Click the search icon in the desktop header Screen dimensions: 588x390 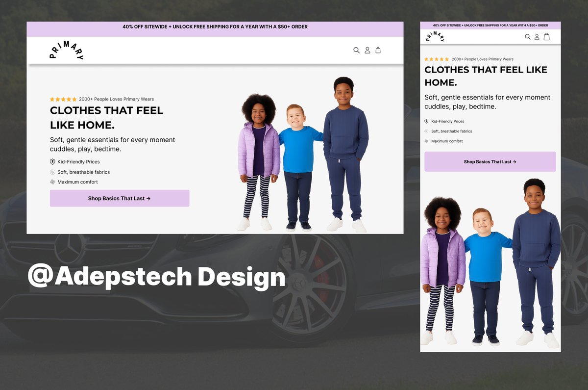(357, 50)
